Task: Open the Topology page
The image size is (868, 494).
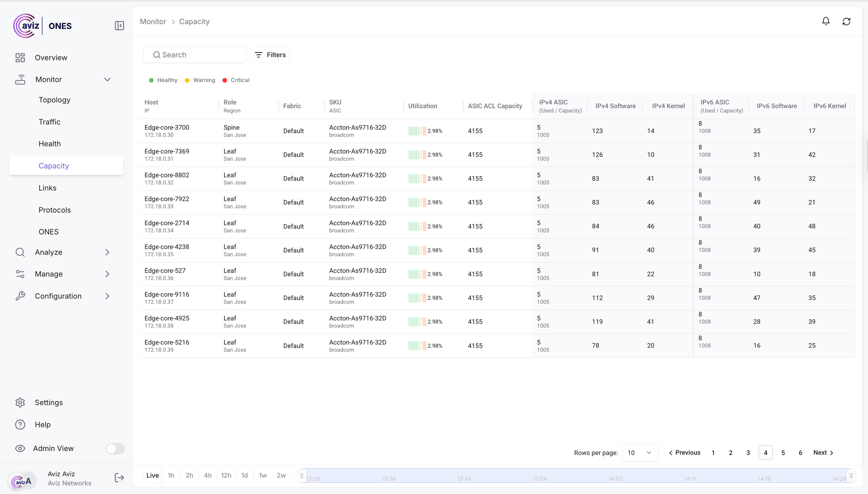Action: (55, 100)
